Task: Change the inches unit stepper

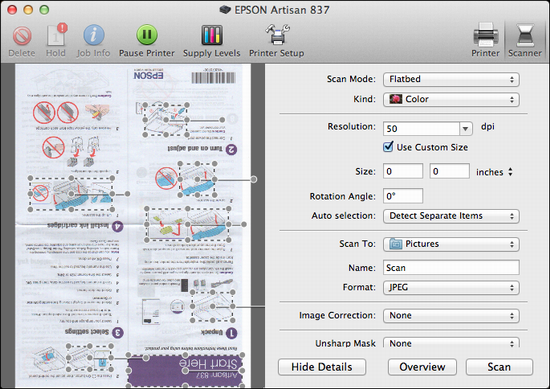Action: click(x=510, y=172)
